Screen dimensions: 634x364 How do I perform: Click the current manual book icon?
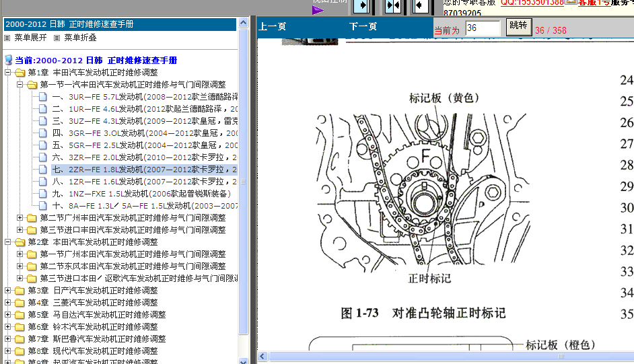pos(9,60)
